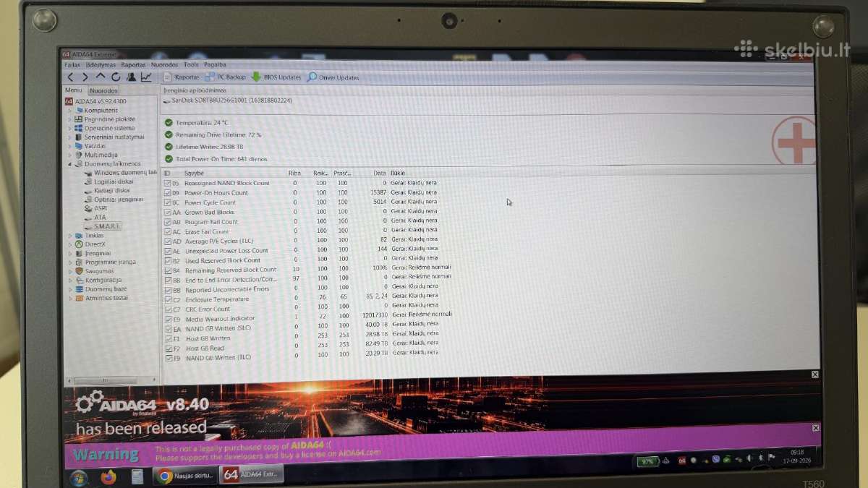Viewport: 868px width, 488px height.
Task: Expand the Tinklas tree node
Action: click(69, 235)
